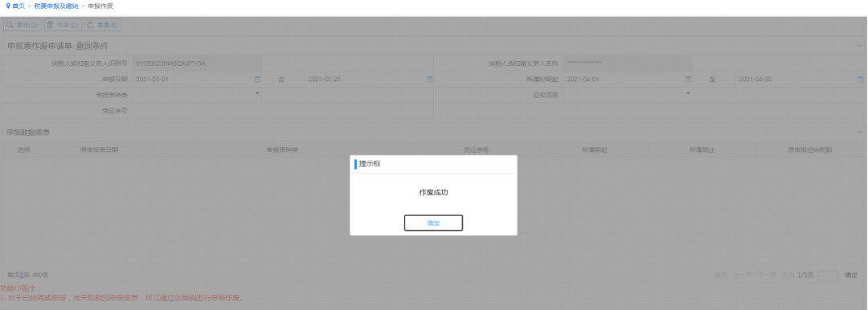The image size is (868, 310).
Task: Click the 作废(D) trash toolbar button
Action: [63, 25]
